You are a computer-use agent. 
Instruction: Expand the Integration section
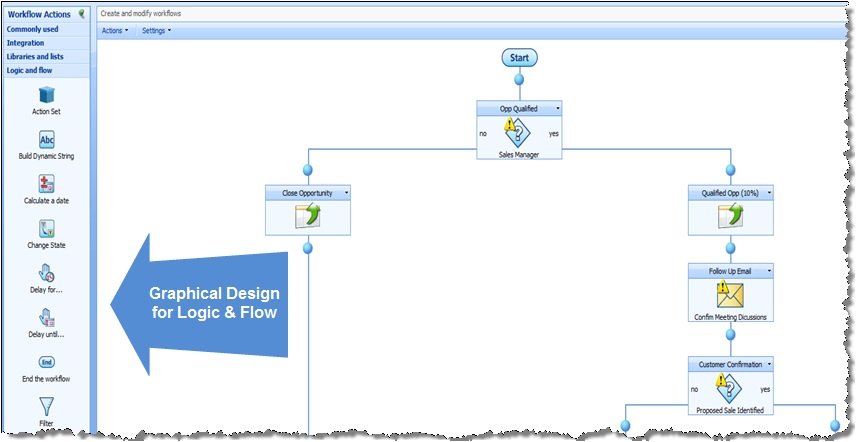point(46,43)
